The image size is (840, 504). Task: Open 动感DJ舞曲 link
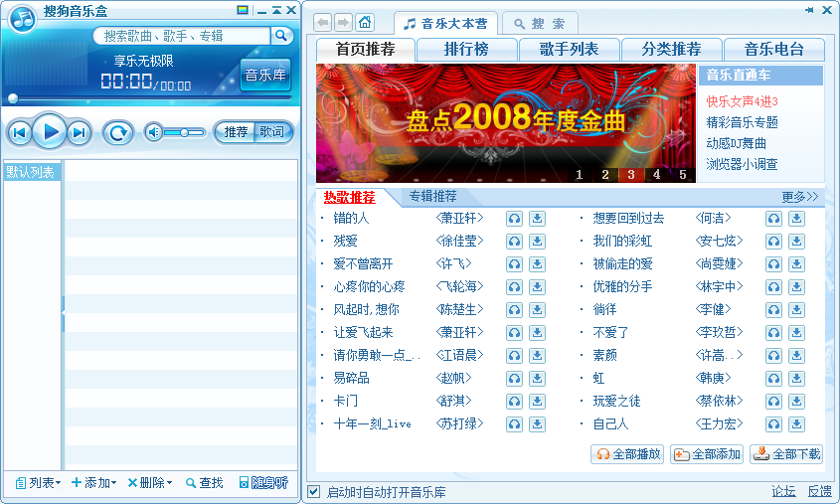[x=736, y=143]
